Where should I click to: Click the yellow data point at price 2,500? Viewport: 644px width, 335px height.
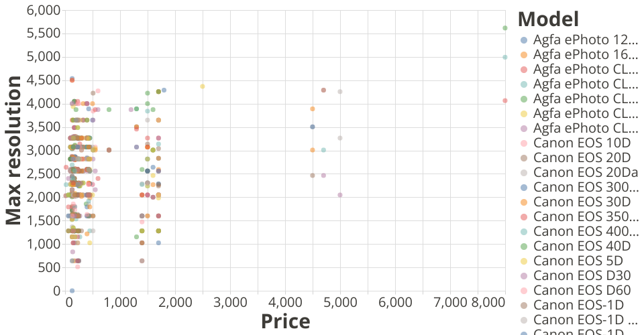[203, 86]
